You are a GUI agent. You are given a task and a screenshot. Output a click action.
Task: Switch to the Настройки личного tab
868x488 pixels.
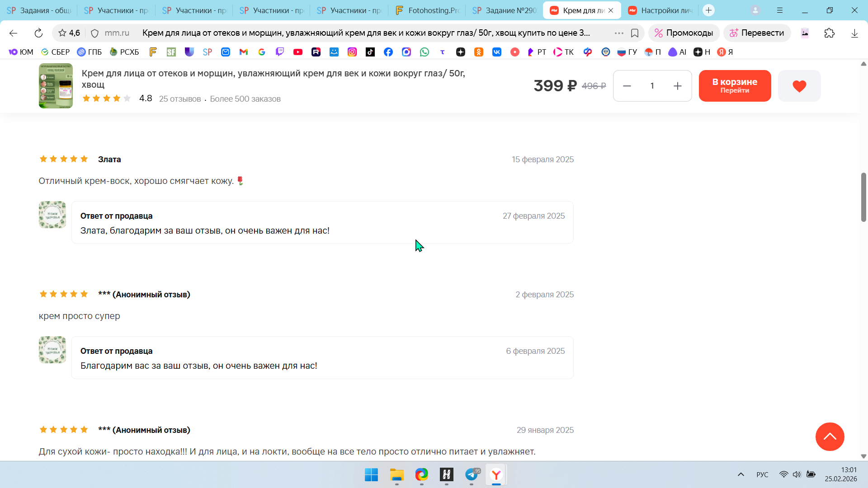coord(660,10)
